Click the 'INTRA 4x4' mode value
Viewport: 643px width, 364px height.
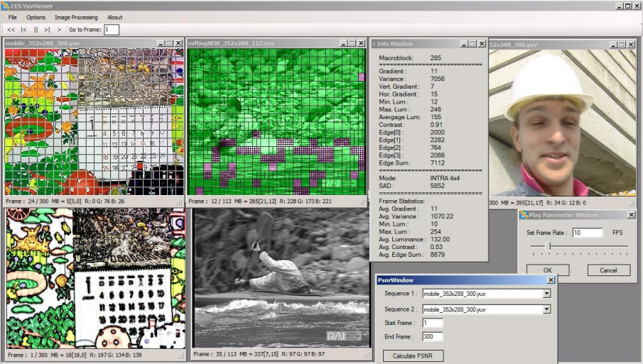point(445,178)
